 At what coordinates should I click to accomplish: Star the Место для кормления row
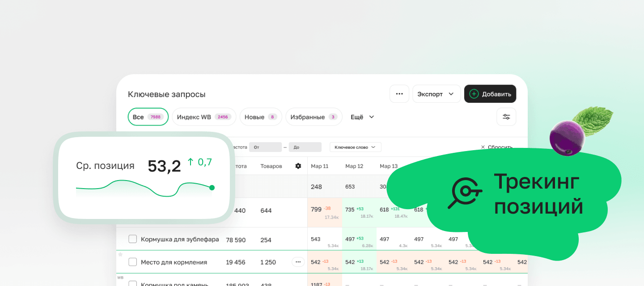point(120,254)
